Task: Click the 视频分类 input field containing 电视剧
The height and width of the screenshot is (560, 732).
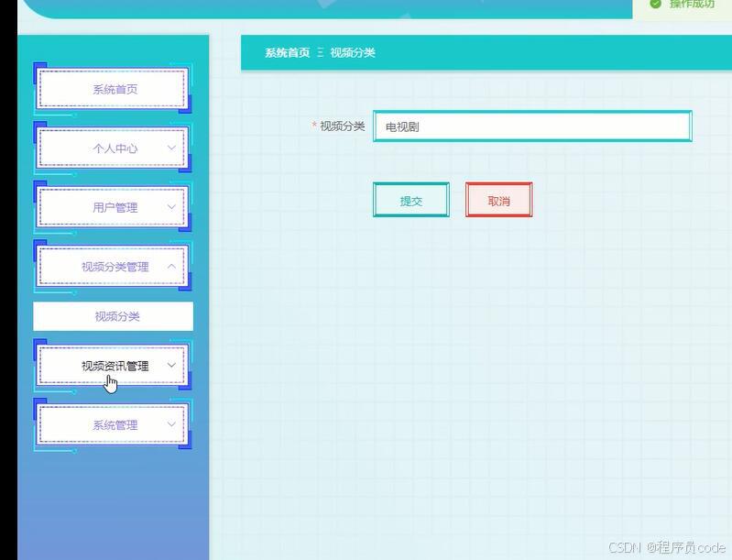Action: pos(532,126)
